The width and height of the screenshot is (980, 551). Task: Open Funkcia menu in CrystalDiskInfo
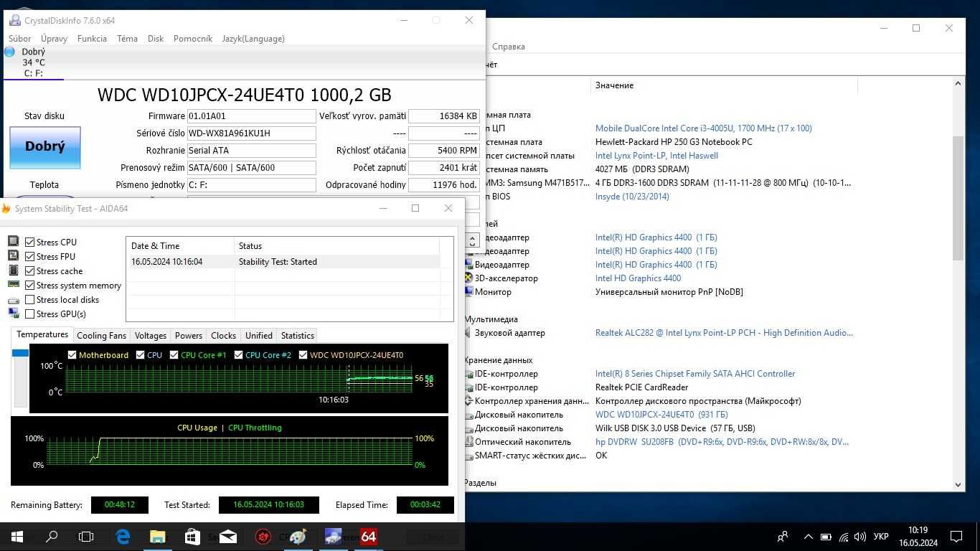(92, 39)
